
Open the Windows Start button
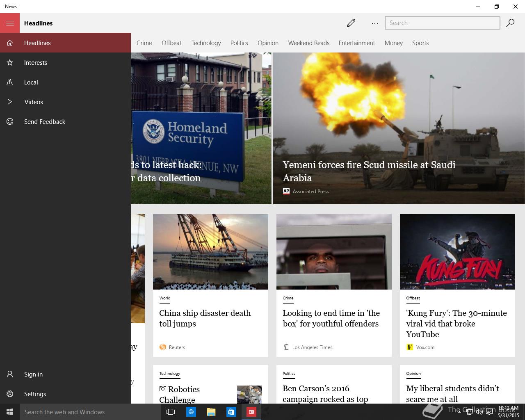pyautogui.click(x=10, y=412)
